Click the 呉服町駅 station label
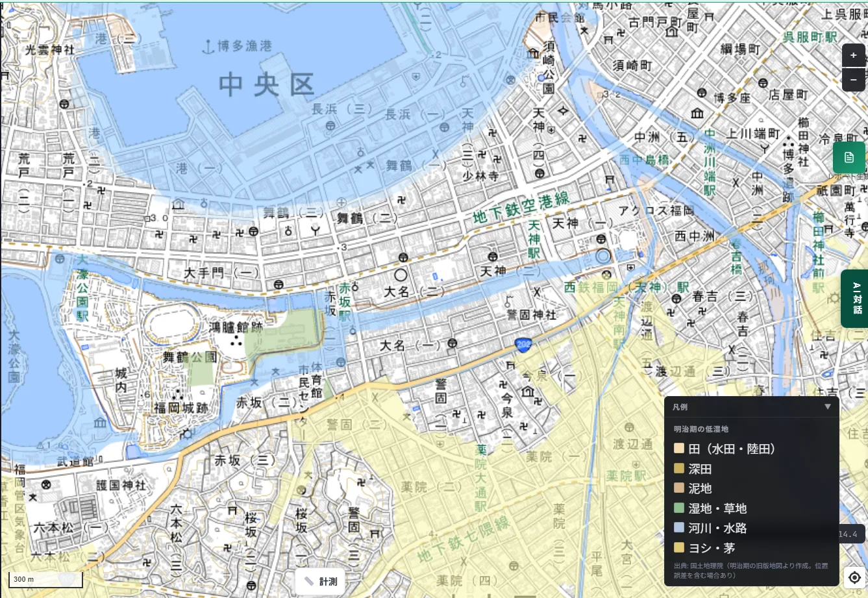This screenshot has height=598, width=868. (x=810, y=37)
